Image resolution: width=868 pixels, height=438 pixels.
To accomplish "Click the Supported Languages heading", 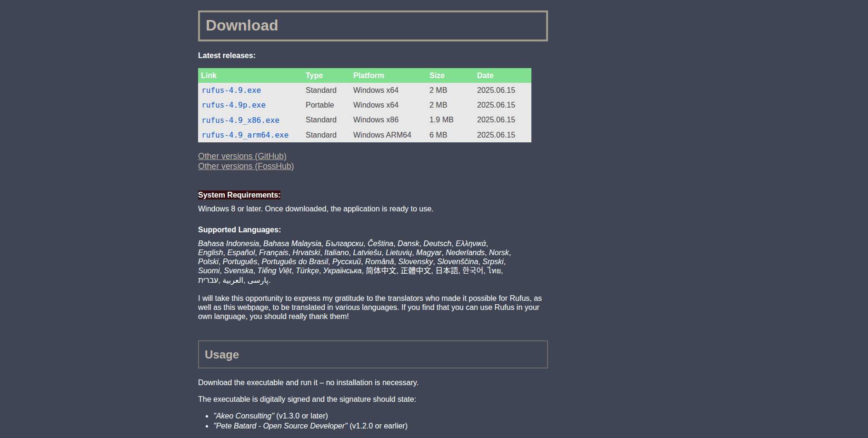I will click(239, 229).
